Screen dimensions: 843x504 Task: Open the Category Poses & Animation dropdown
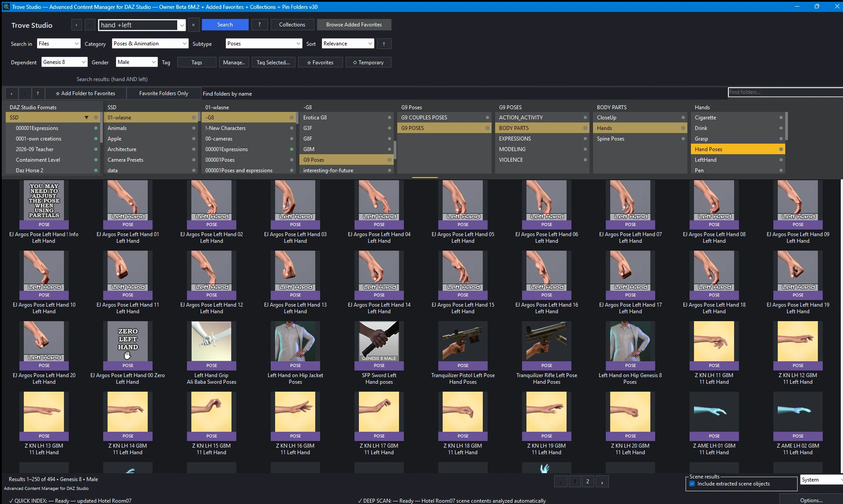[150, 44]
